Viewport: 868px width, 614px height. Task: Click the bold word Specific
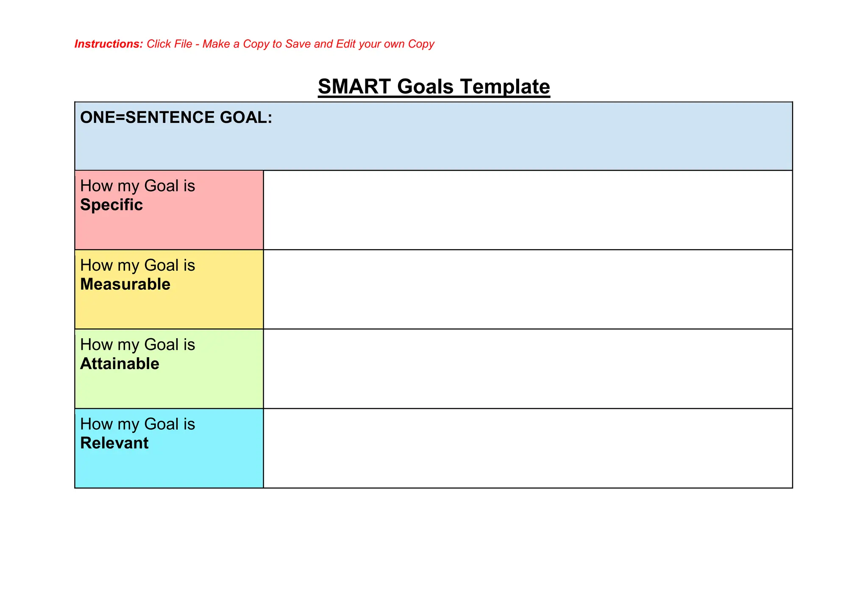pyautogui.click(x=111, y=205)
